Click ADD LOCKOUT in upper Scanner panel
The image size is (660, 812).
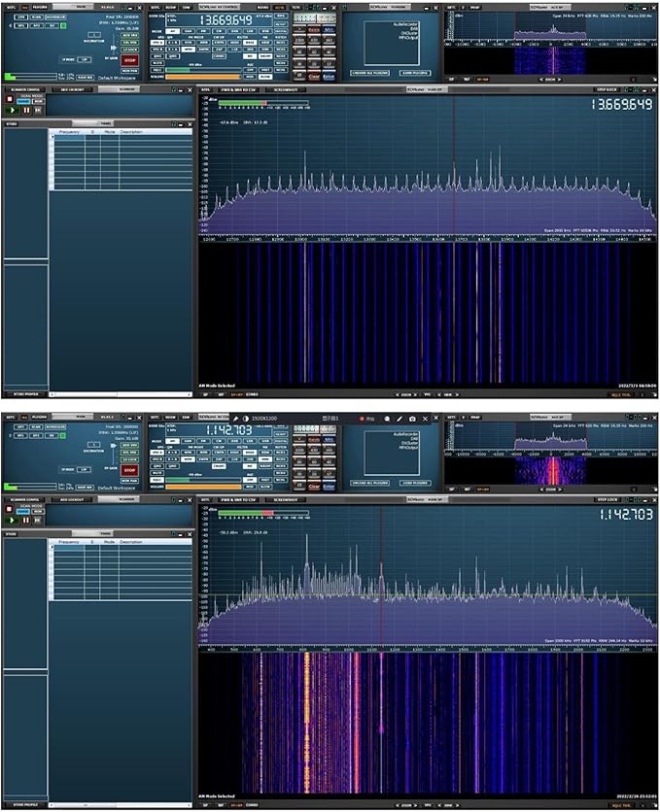[x=72, y=89]
